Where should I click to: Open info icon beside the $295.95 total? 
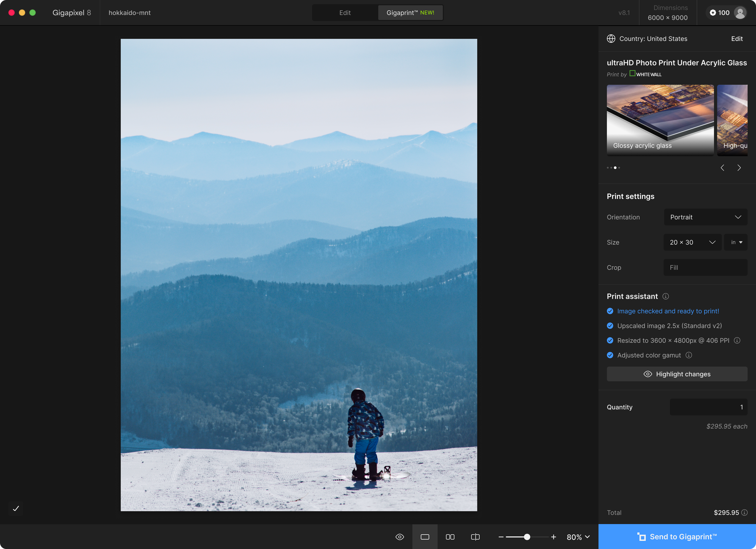pos(744,512)
